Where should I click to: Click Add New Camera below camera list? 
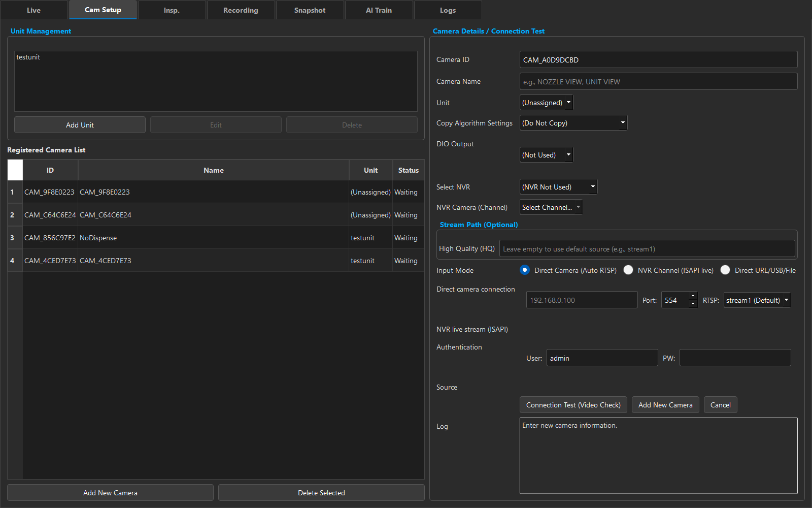110,493
